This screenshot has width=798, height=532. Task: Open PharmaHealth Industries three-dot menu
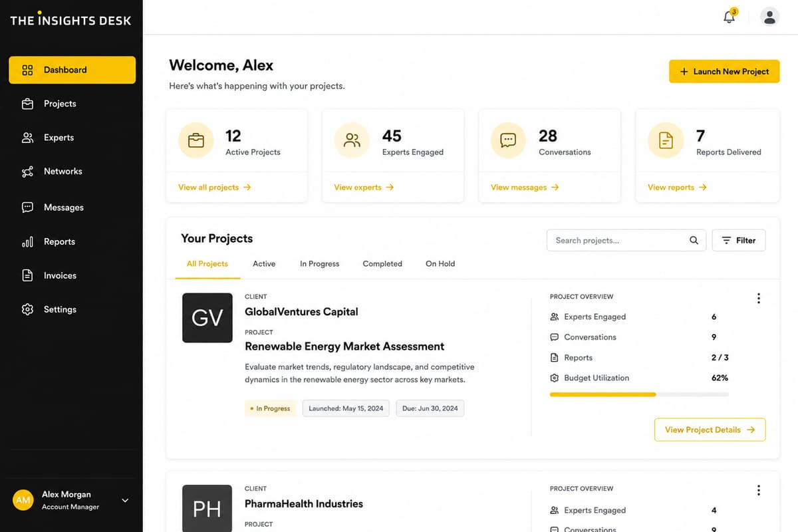click(759, 490)
